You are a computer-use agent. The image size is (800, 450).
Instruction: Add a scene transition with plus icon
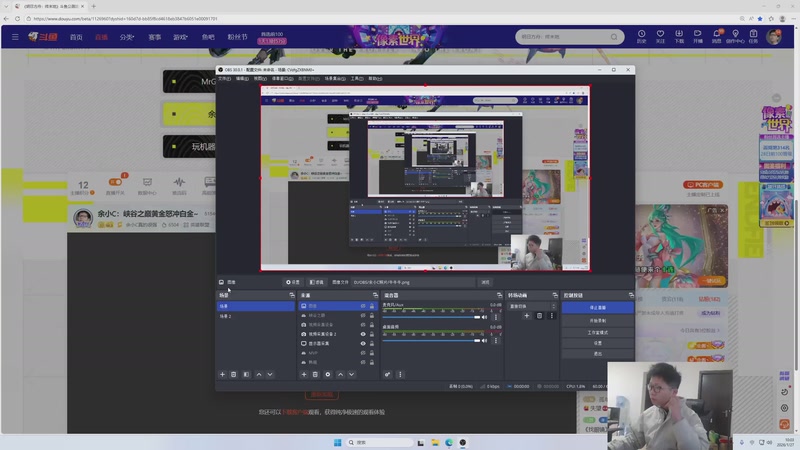click(x=527, y=316)
